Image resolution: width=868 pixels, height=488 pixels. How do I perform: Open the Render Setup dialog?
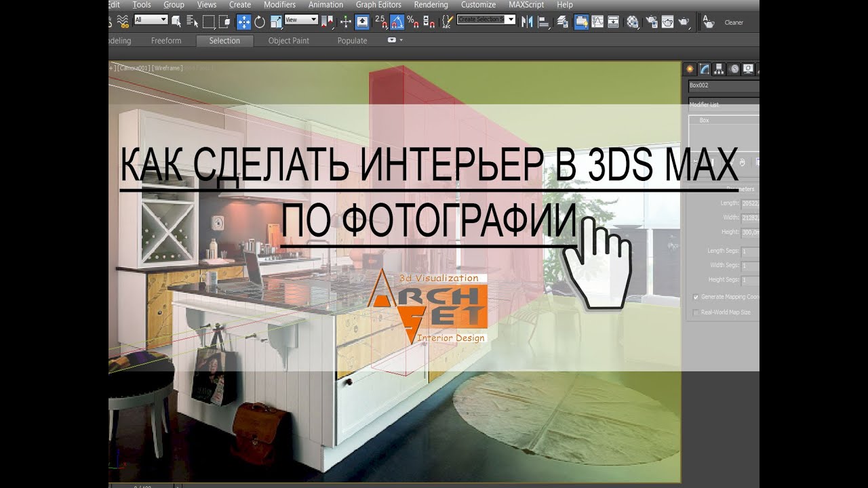(x=652, y=22)
